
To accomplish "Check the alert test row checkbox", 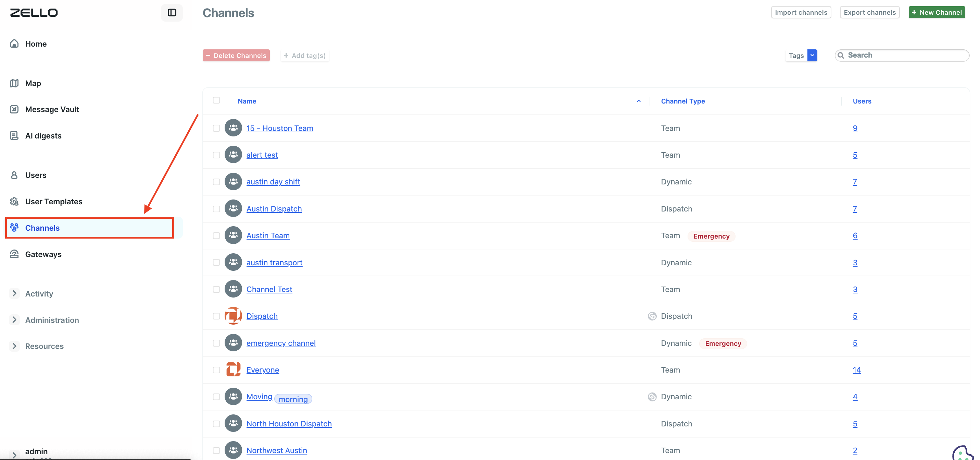I will point(216,155).
